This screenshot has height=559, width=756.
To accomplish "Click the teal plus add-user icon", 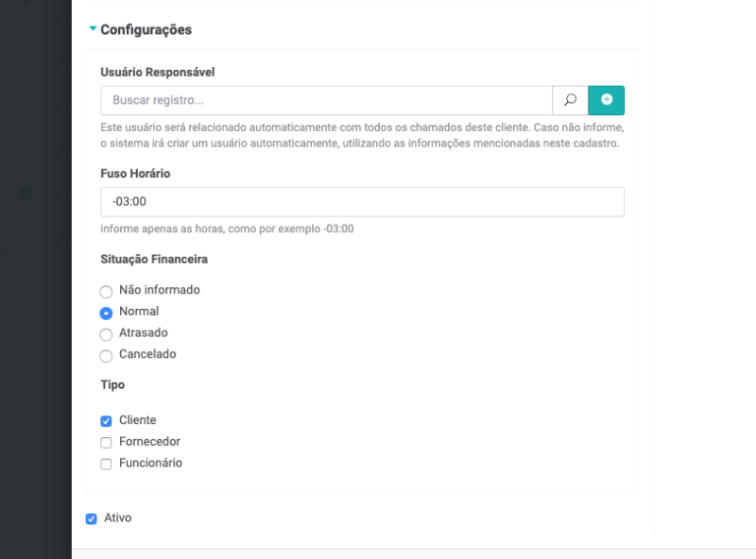I will tap(607, 100).
